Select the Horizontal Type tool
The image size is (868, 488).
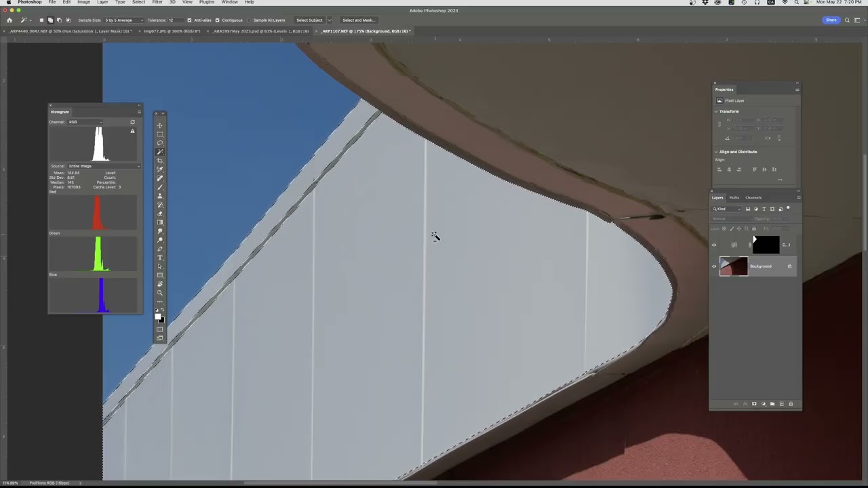pos(160,256)
